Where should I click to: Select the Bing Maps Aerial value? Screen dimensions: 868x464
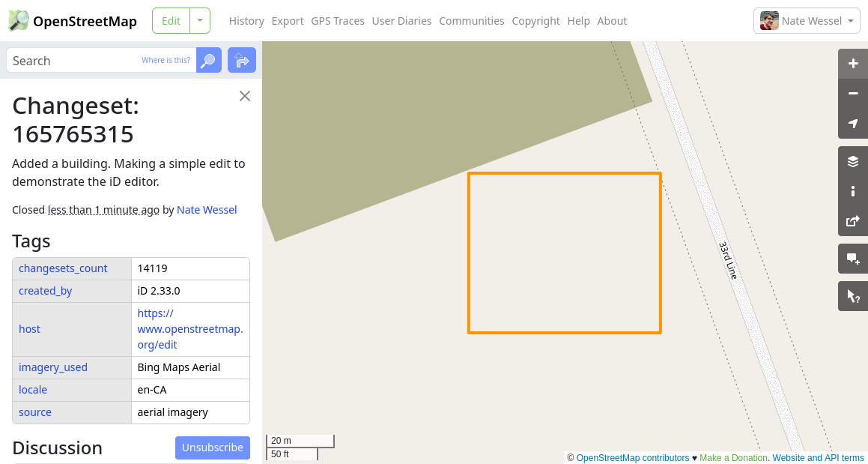[x=179, y=367]
